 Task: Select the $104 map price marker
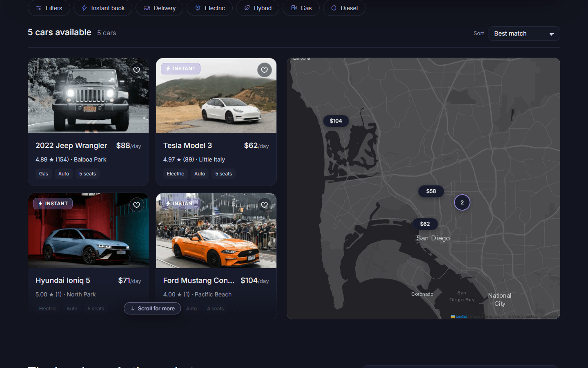(336, 121)
